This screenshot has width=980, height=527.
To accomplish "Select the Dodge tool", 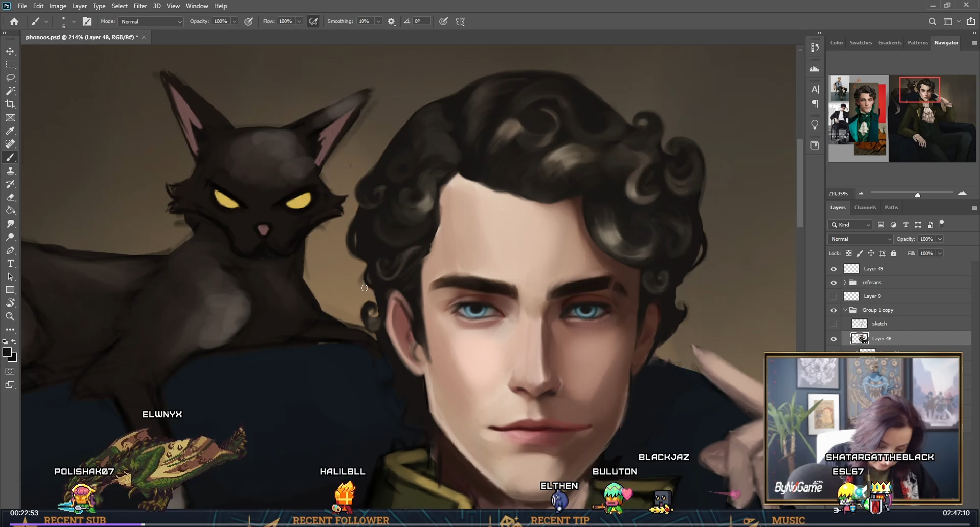I will tap(10, 237).
